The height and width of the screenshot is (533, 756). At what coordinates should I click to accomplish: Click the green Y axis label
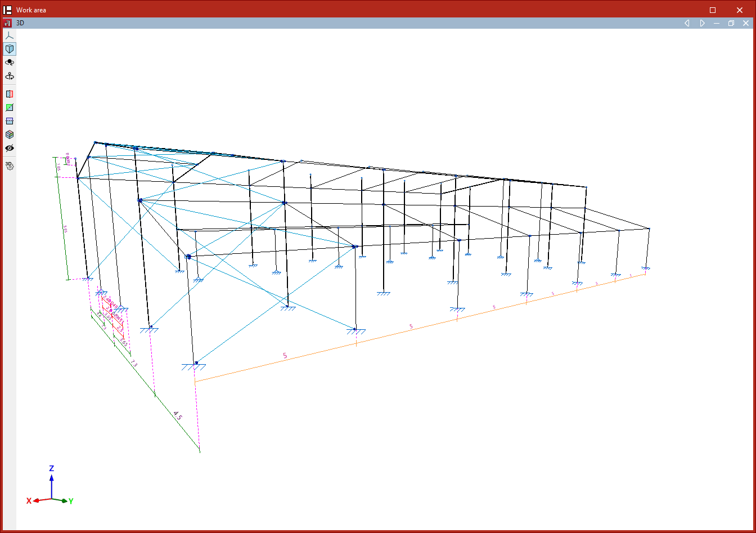point(71,501)
